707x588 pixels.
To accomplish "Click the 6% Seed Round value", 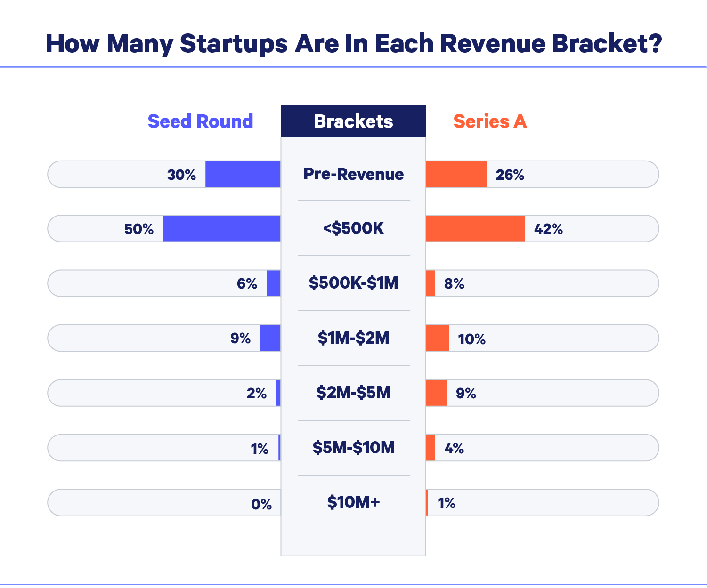I will point(247,284).
